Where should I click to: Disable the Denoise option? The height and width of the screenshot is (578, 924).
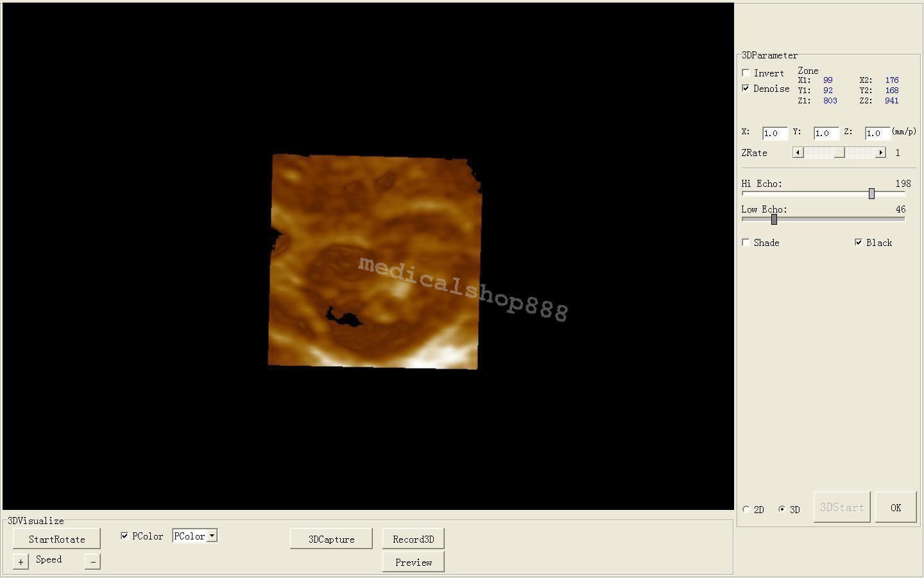pos(746,88)
